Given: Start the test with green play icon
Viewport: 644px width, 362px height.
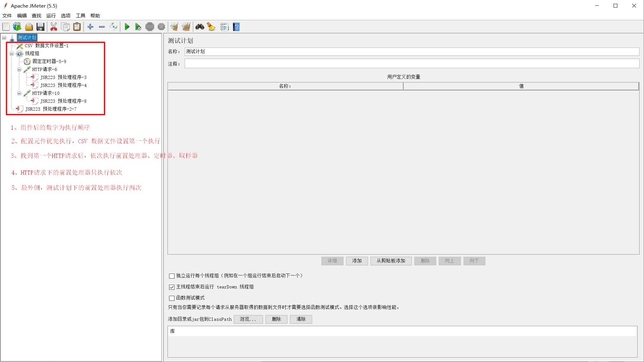Looking at the screenshot, I should pos(127,27).
